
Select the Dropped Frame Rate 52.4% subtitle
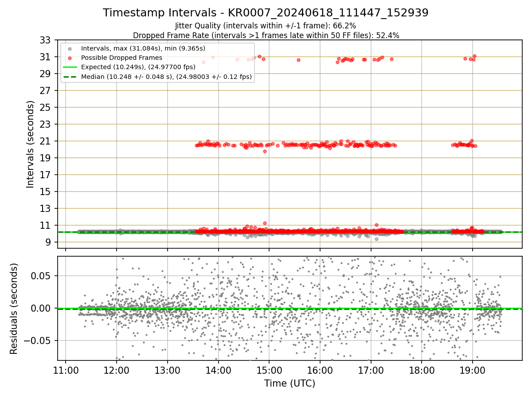pyautogui.click(x=266, y=35)
